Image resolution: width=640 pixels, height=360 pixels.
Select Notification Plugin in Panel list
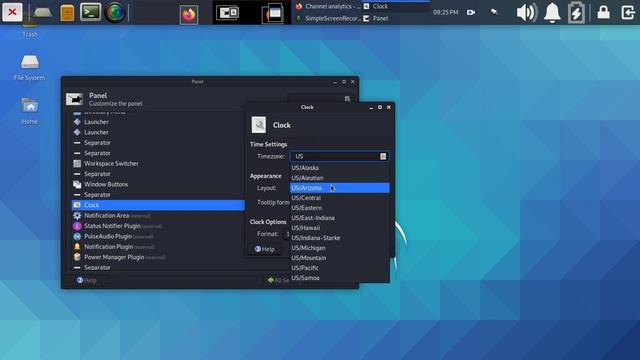158,247
